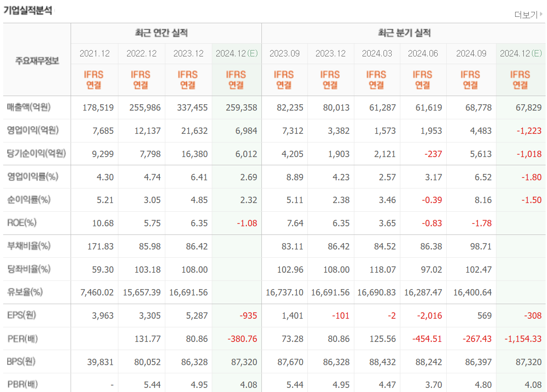Select the 주요재무정보 header cell
This screenshot has height=392, width=547.
[37, 60]
